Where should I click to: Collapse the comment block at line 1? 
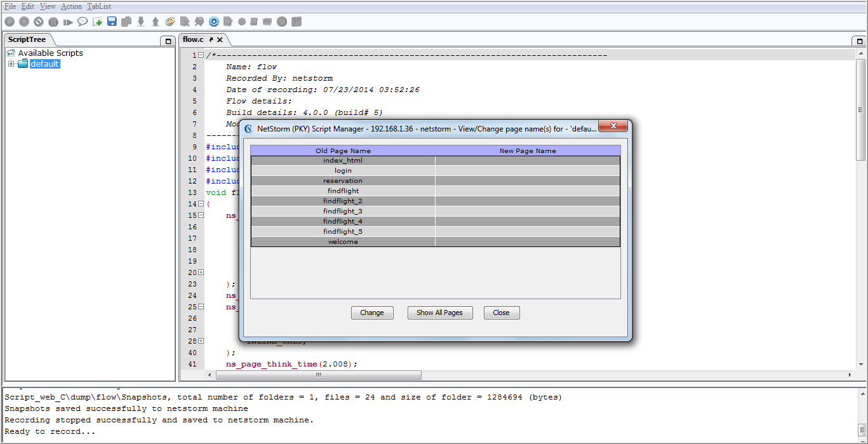(x=201, y=55)
